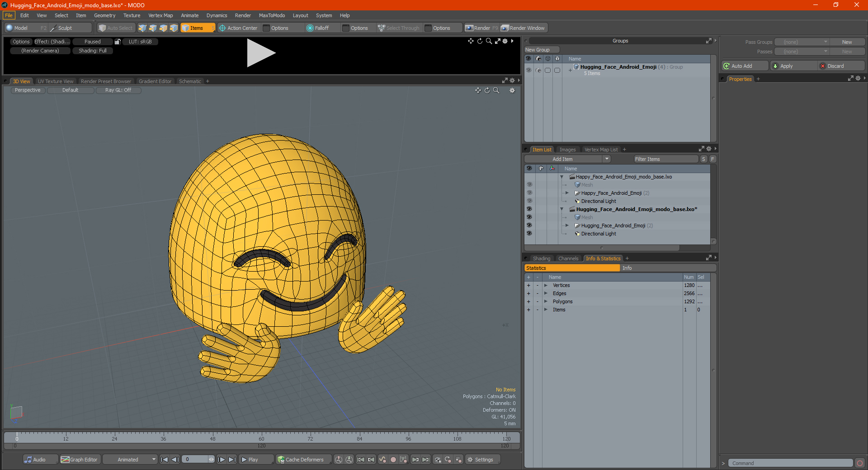Viewport: 868px width, 470px height.
Task: Toggle the preview lock icon next to Paused
Action: pos(118,42)
